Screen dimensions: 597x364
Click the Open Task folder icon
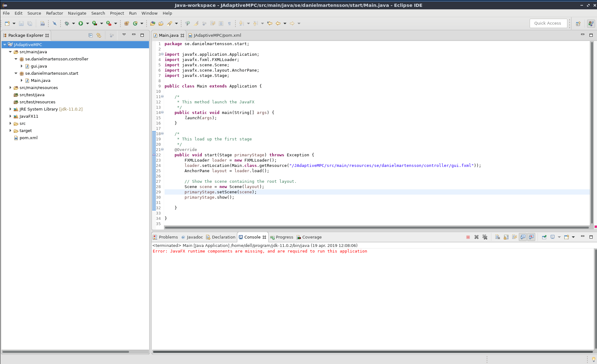[x=161, y=23]
